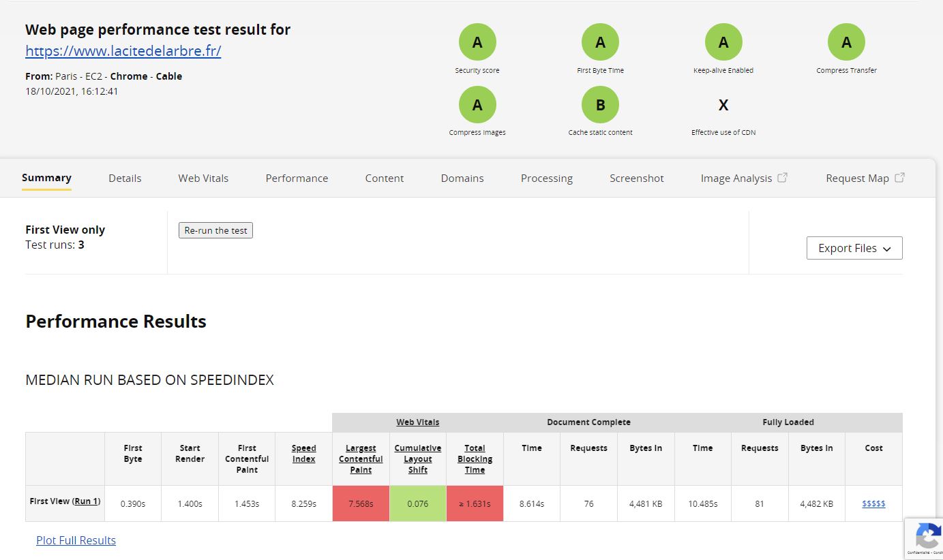Open the Processing tab

click(547, 178)
